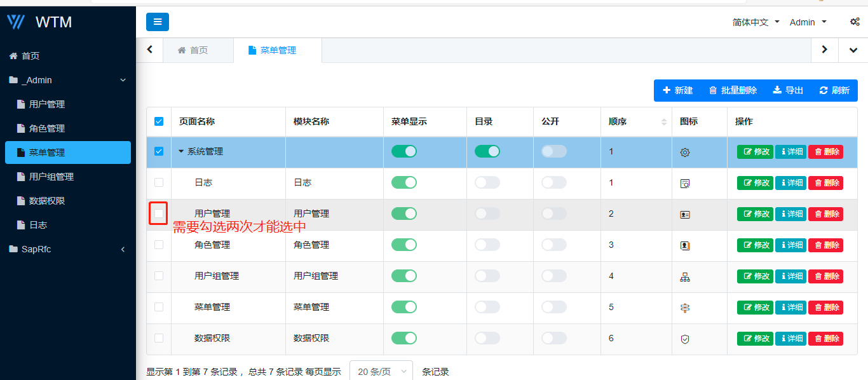Click the person icon in the 角色管理 row
Image resolution: width=868 pixels, height=380 pixels.
pos(684,245)
